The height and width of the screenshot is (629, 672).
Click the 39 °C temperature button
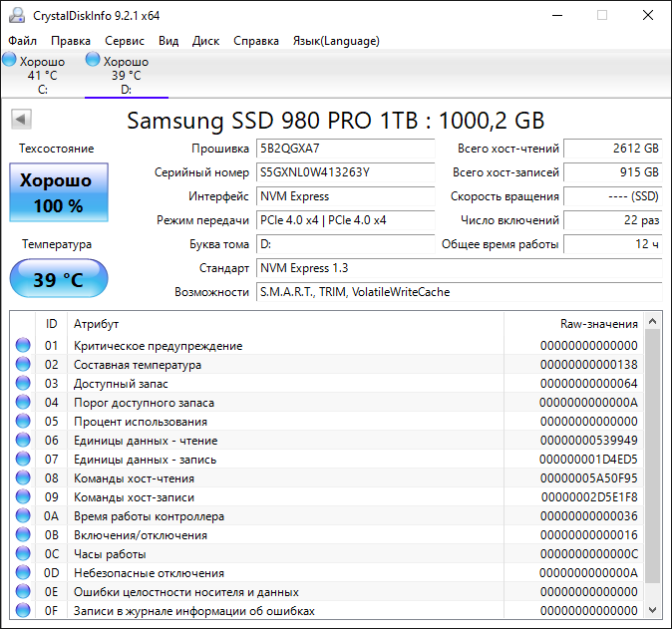[x=59, y=278]
